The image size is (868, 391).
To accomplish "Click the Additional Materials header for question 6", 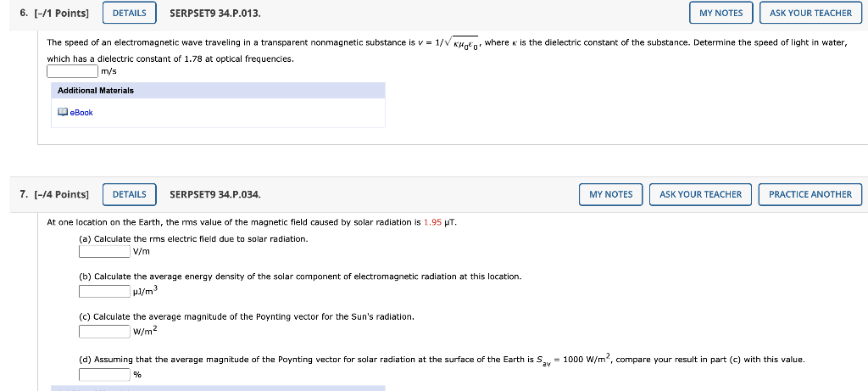I will pos(218,90).
